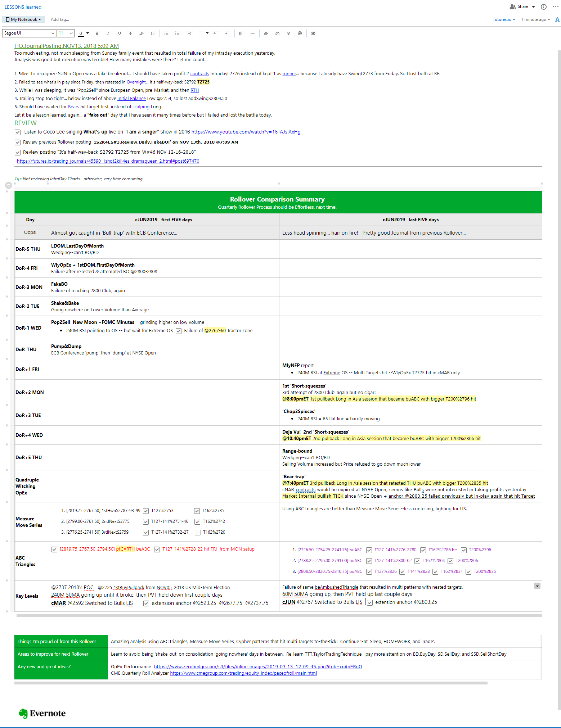Screen dimensions: 561x728
Task: Click the horizontal scrollbar under the green summary table
Action: click(251, 683)
